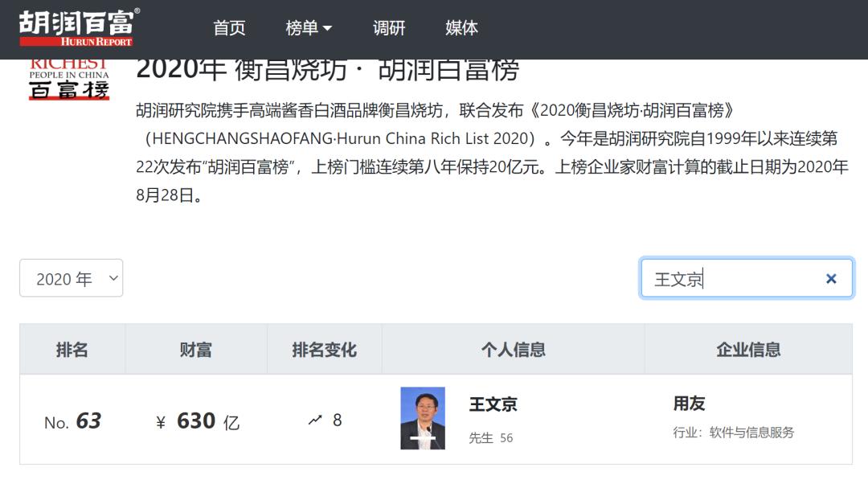Open the 2020 年 year dropdown

tap(71, 277)
